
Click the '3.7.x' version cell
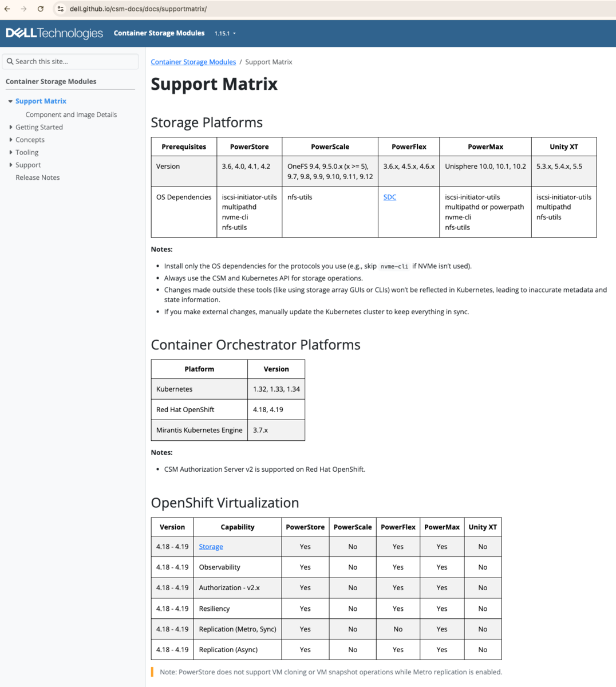click(x=276, y=430)
